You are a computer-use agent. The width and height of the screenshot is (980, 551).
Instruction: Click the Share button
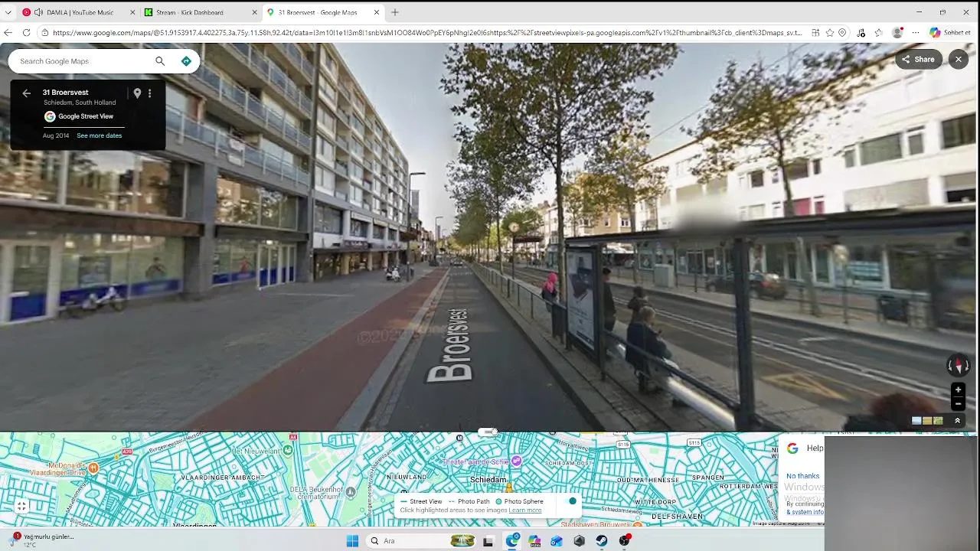pos(919,59)
